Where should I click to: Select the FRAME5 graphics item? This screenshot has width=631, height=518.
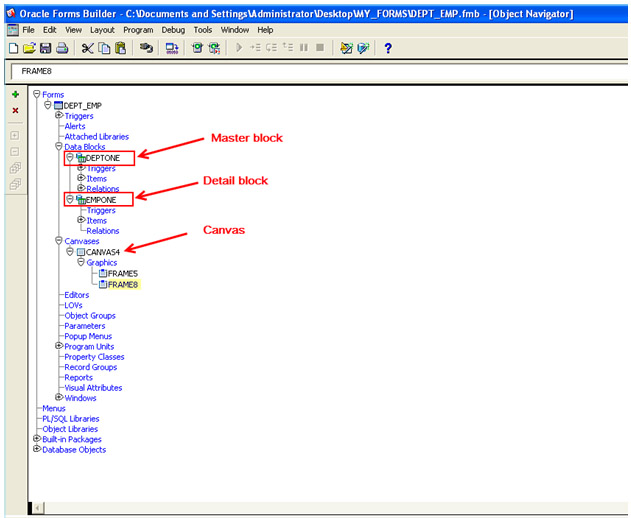click(x=122, y=273)
